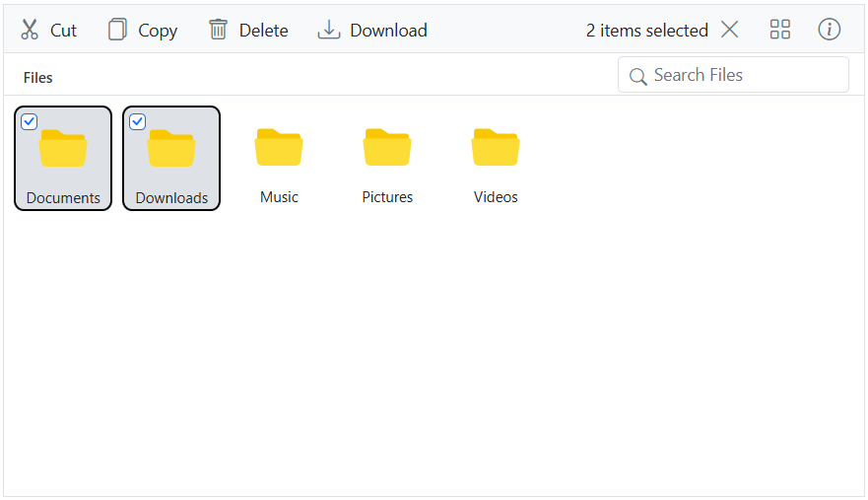Uncheck the Documents folder checkbox
The height and width of the screenshot is (500, 868).
(x=30, y=121)
